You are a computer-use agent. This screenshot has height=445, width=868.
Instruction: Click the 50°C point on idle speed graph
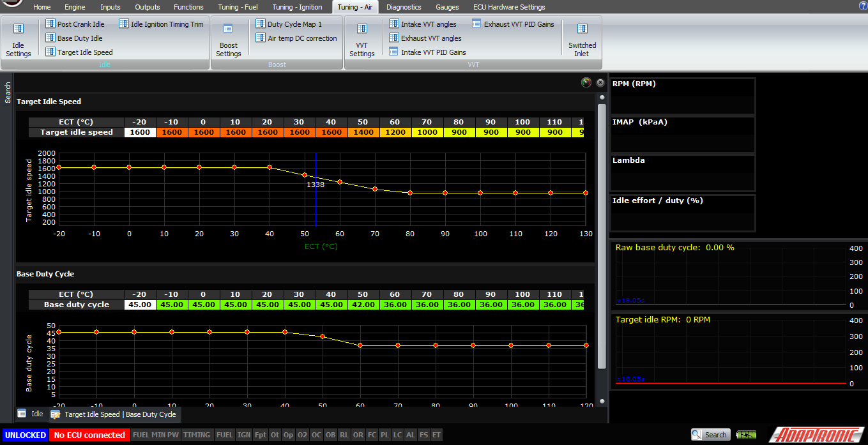pyautogui.click(x=305, y=175)
